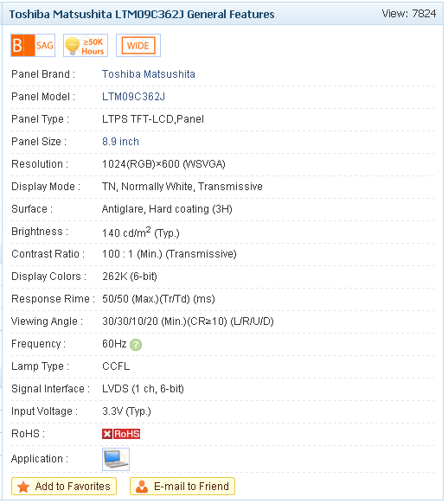This screenshot has width=448, height=503.
Task: Click the RoHS non-compliant badge
Action: (x=121, y=434)
